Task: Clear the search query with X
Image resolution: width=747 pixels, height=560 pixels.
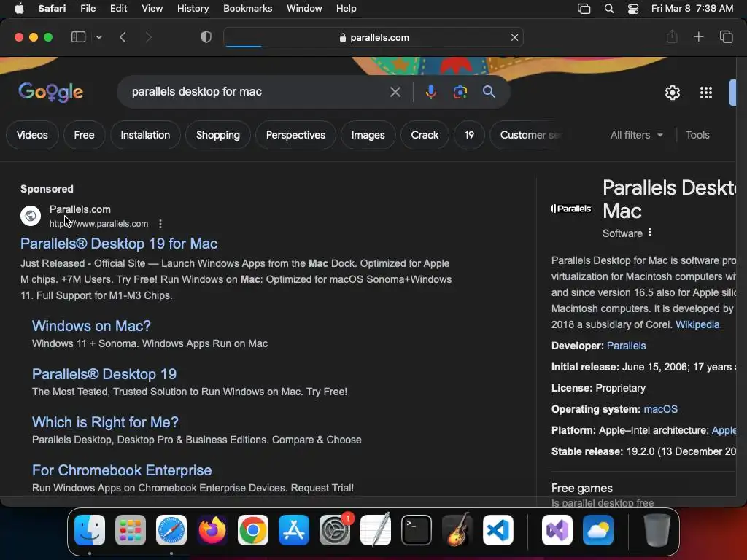Action: coord(395,92)
